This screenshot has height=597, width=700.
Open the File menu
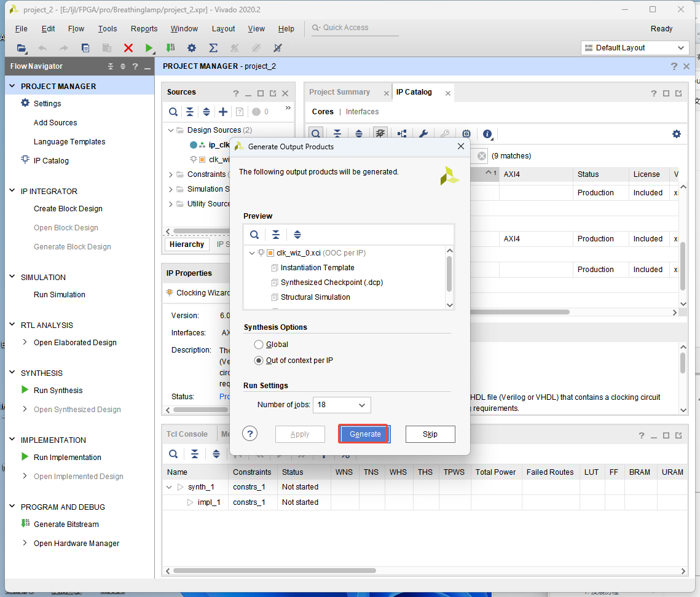point(21,28)
